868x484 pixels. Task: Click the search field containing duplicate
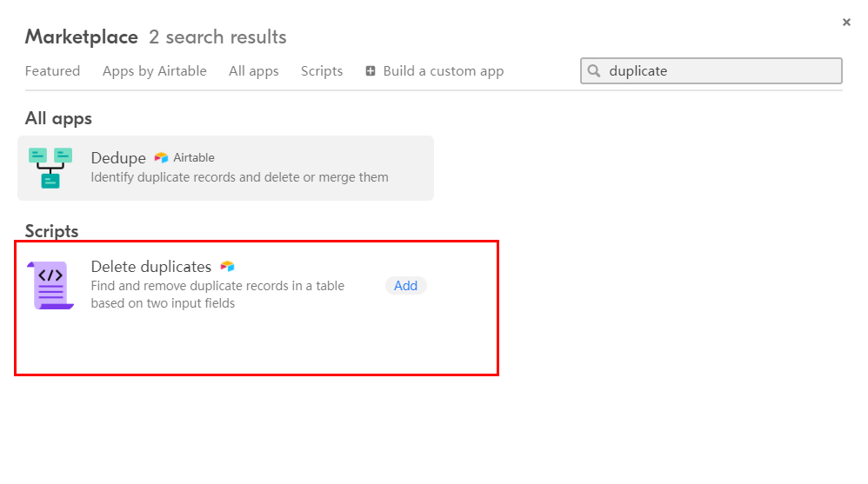(x=711, y=70)
